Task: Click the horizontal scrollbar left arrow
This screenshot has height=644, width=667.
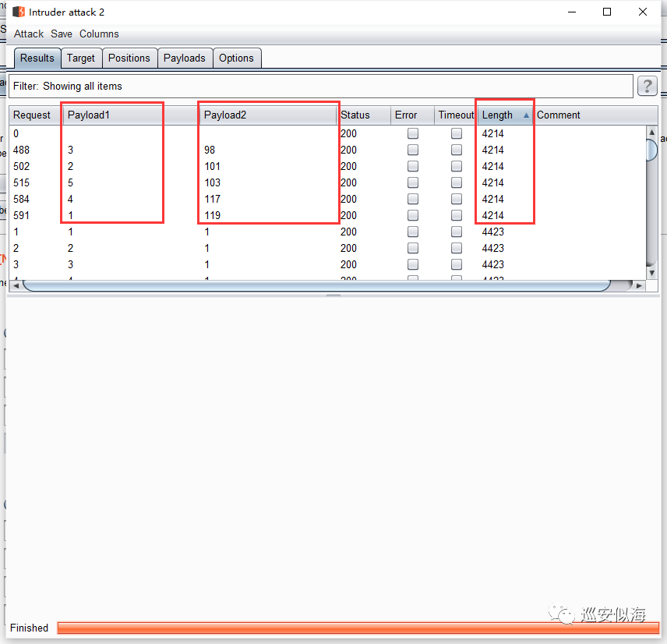Action: (16, 285)
